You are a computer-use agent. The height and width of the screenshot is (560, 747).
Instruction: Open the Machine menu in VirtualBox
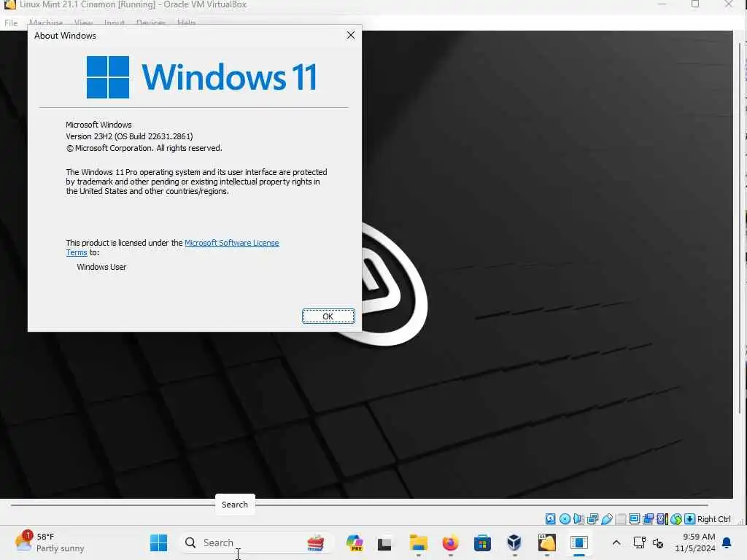(x=46, y=23)
